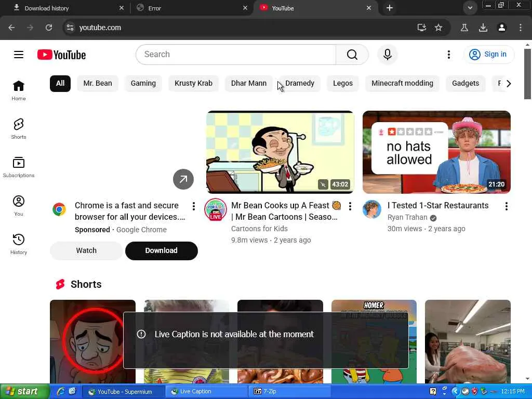Open Windows start menu
The height and width of the screenshot is (399, 532).
click(24, 392)
